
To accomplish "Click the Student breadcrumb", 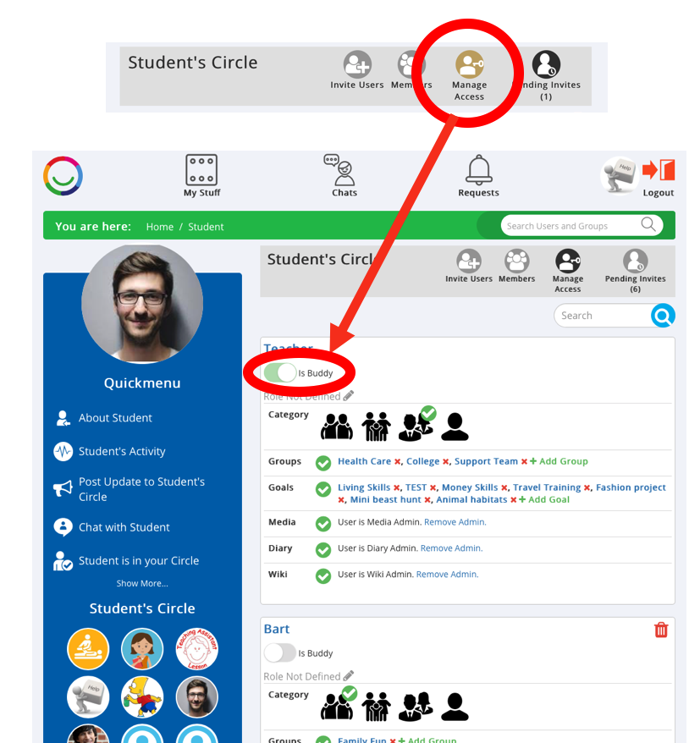I will [x=206, y=227].
